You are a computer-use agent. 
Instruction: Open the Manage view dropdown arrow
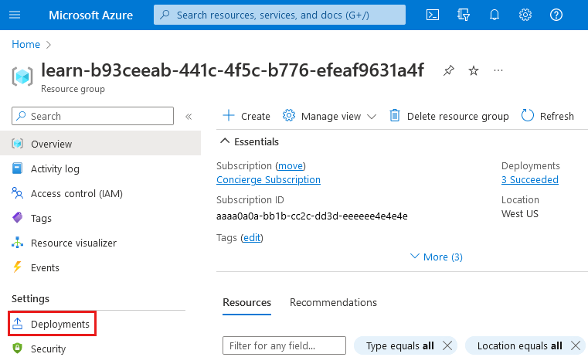[x=372, y=117]
